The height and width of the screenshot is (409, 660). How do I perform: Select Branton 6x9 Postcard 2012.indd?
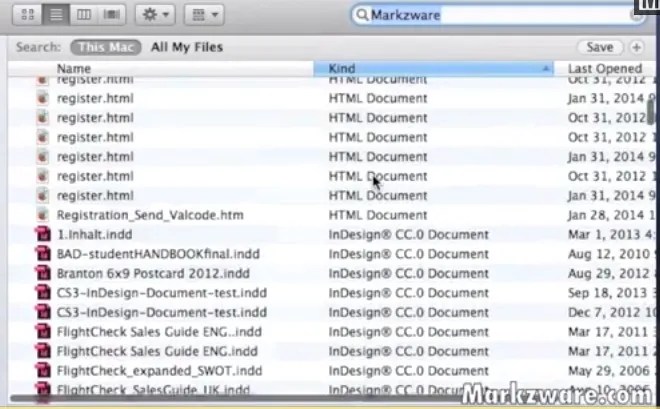pyautogui.click(x=153, y=274)
